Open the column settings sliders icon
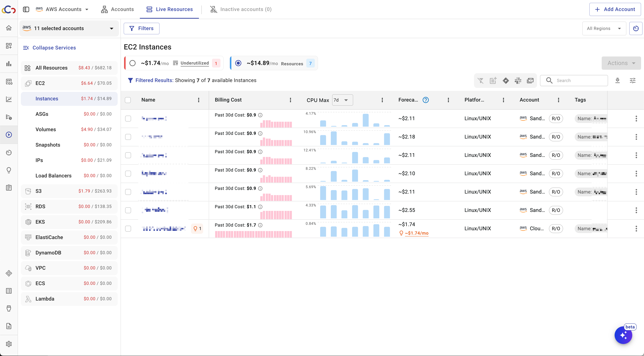 click(633, 80)
